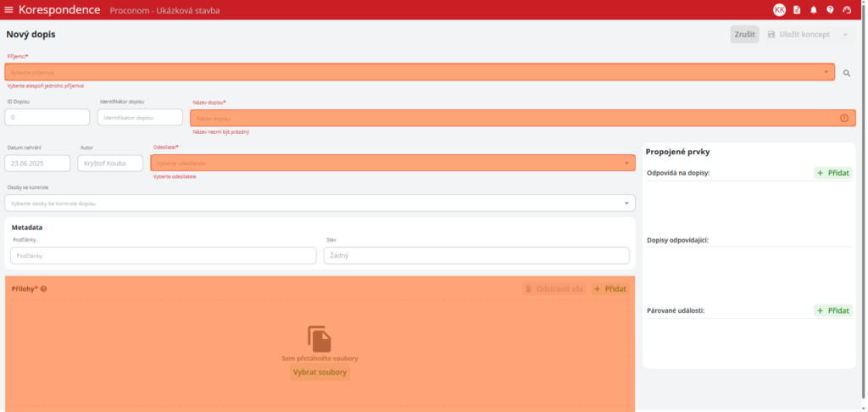Focus the Identifikátor dopisu input field
This screenshot has height=412, width=868.
140,118
